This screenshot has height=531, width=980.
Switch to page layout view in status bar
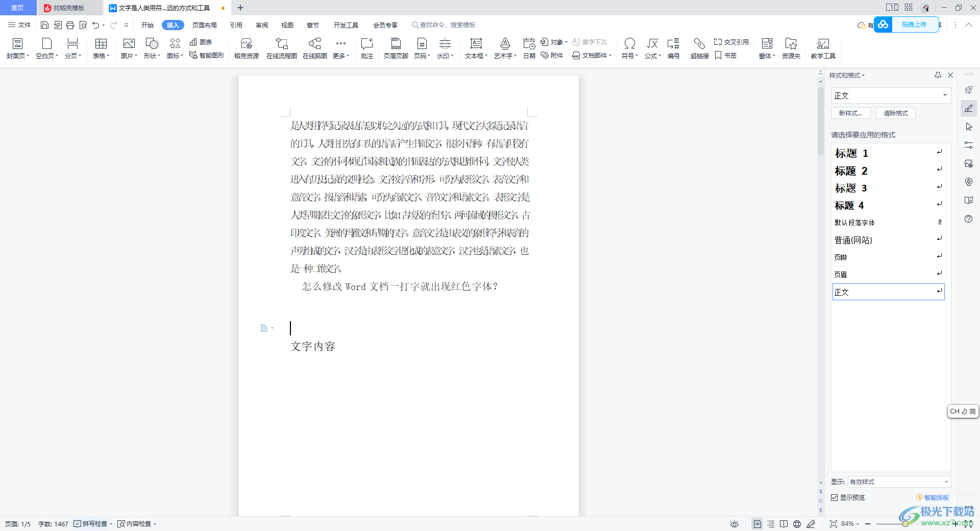(x=757, y=524)
